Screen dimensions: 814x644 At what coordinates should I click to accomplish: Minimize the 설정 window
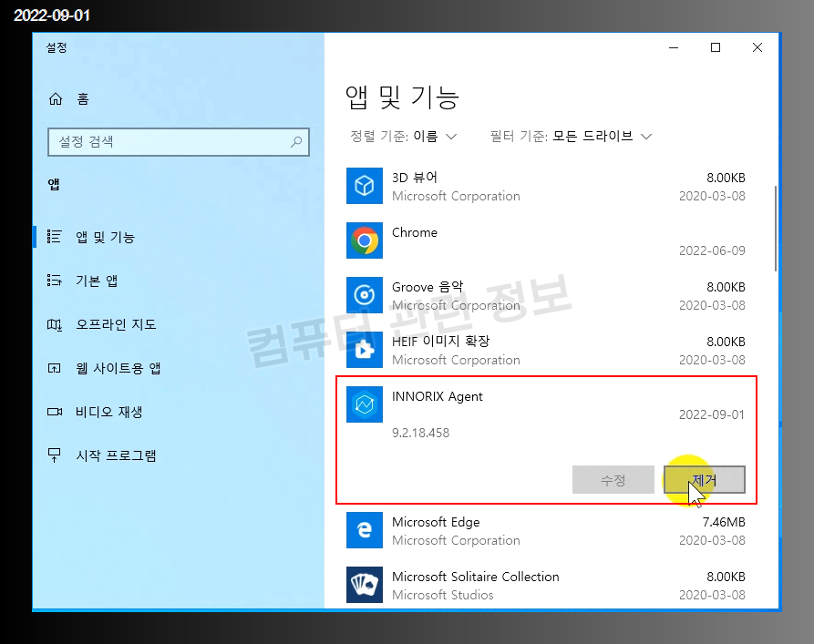(674, 47)
